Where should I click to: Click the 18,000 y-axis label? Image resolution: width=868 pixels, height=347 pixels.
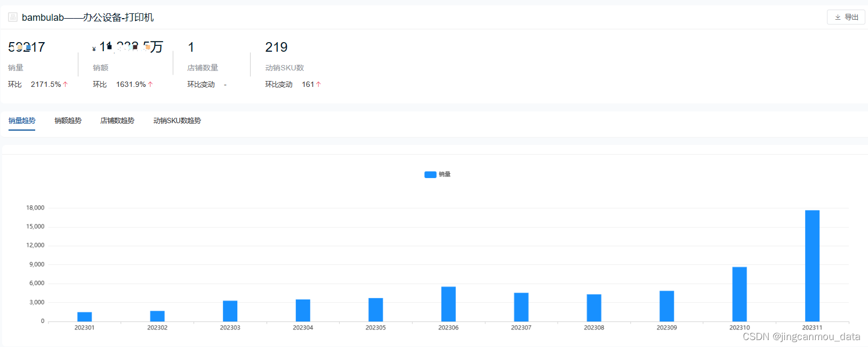(35, 208)
